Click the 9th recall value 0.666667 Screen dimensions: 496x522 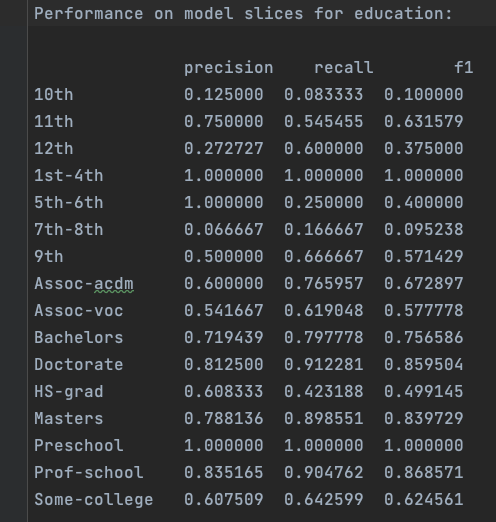pyautogui.click(x=324, y=257)
